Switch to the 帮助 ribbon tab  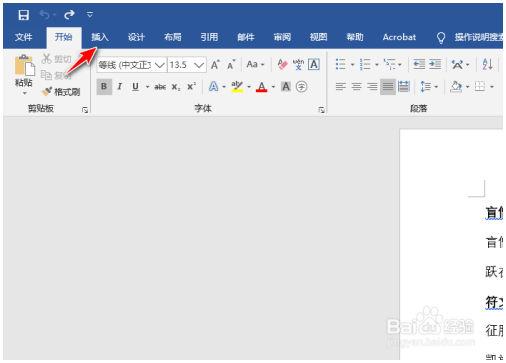tap(355, 37)
